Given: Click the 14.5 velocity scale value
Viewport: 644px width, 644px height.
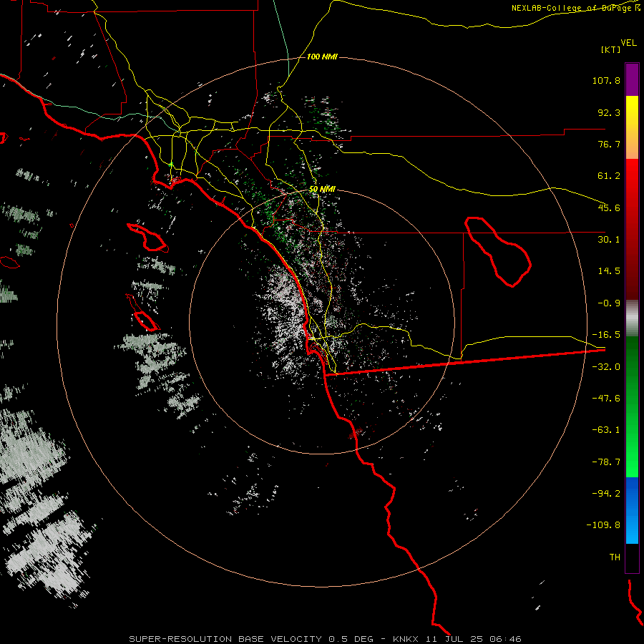Looking at the screenshot, I should [609, 271].
